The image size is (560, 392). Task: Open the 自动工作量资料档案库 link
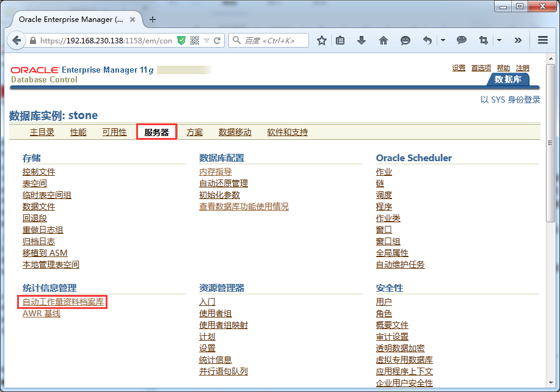64,302
